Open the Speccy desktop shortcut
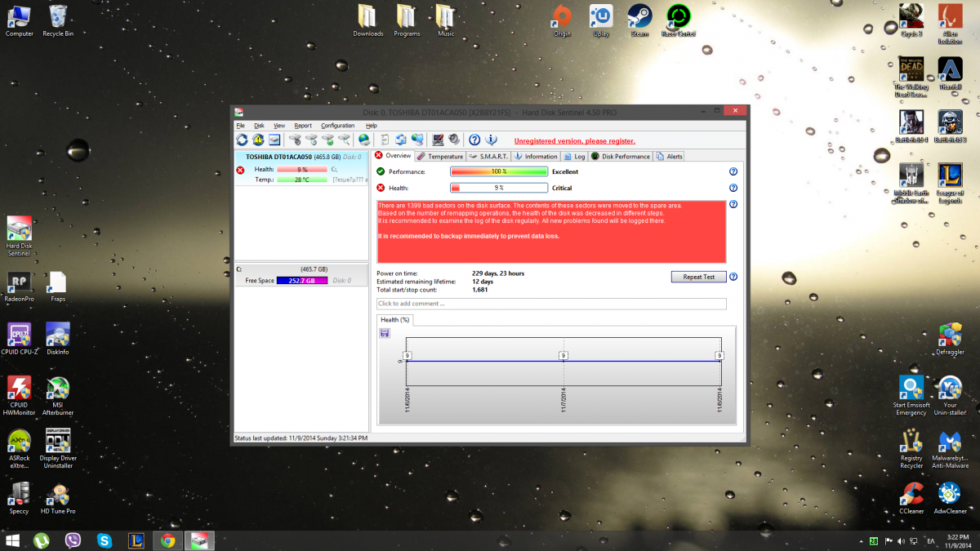The height and width of the screenshot is (551, 980). tap(19, 497)
